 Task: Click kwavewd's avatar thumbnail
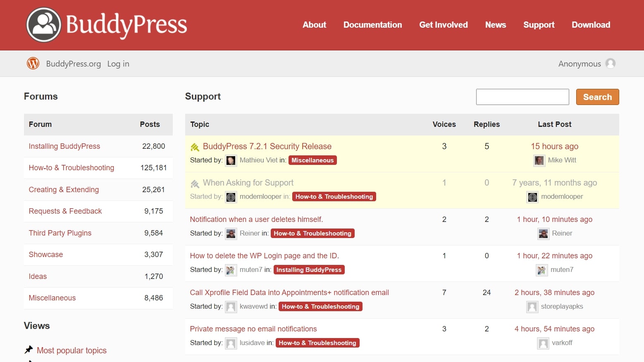click(231, 307)
